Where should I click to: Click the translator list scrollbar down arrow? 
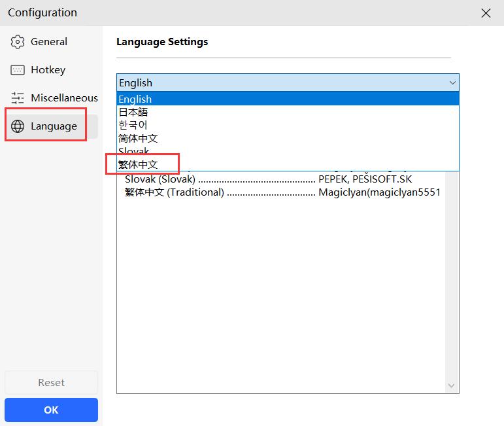pyautogui.click(x=451, y=385)
